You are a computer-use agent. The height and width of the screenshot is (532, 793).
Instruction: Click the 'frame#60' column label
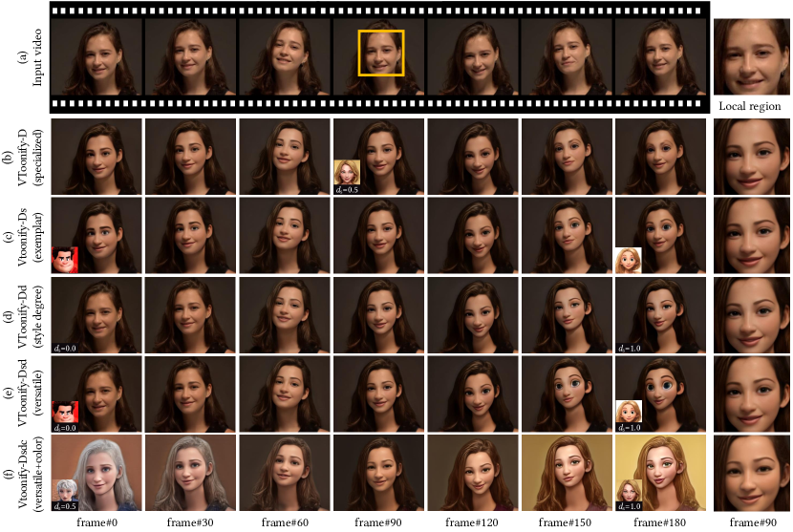(285, 522)
